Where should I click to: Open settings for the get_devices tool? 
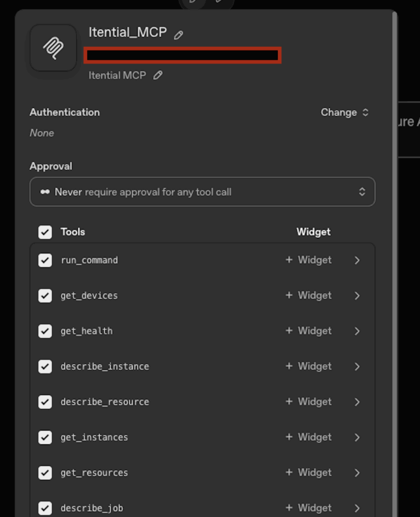coord(357,295)
